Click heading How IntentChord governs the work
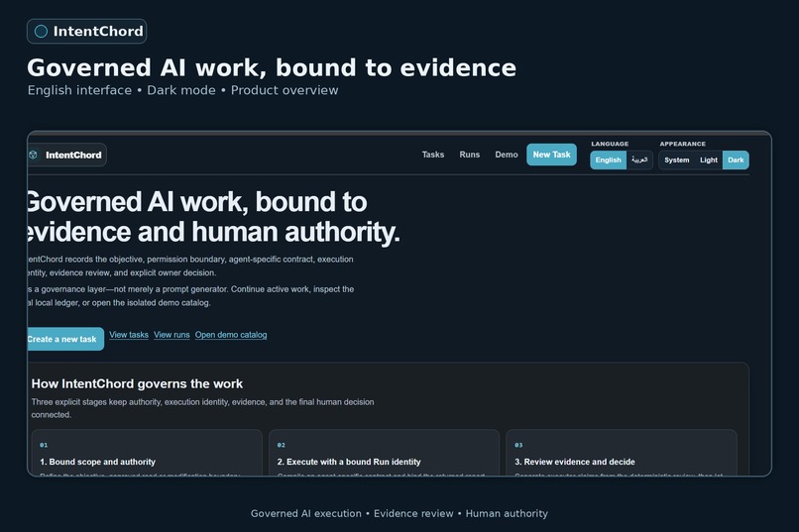Screen dimensions: 799x532 click(137, 383)
